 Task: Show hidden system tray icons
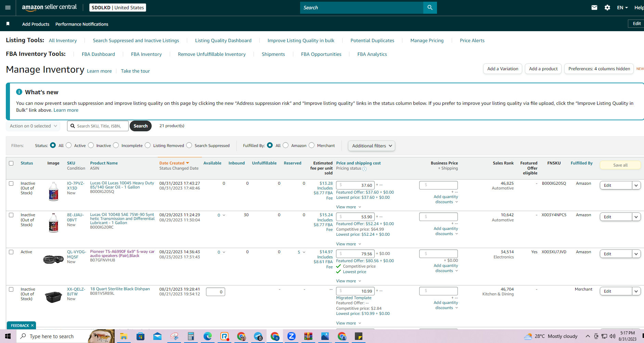tap(588, 336)
